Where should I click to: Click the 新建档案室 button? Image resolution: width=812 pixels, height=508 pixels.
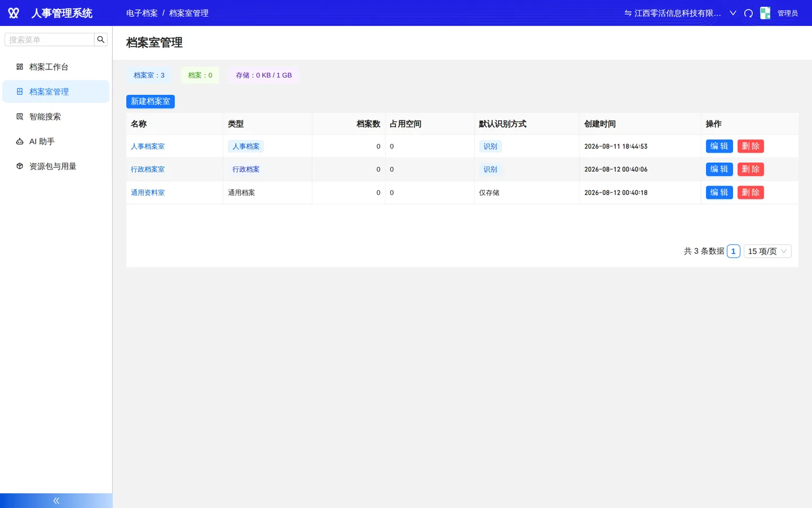point(151,102)
